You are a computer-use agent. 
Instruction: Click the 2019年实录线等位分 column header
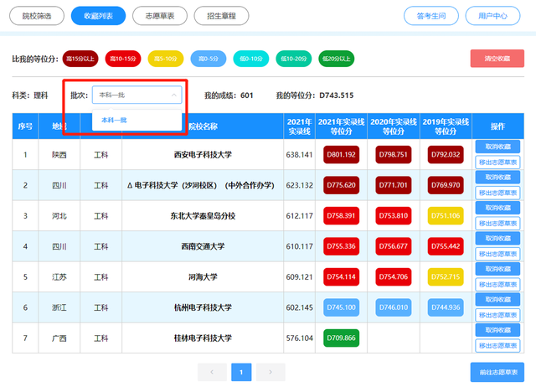tap(446, 126)
